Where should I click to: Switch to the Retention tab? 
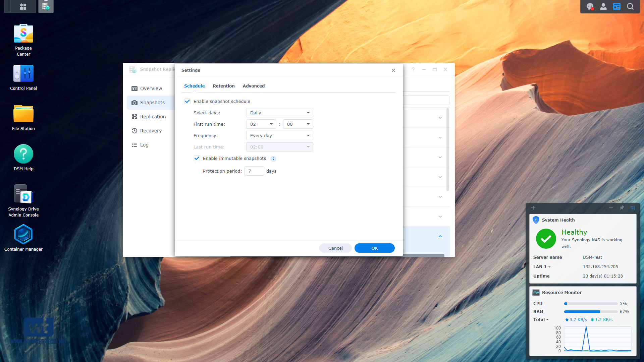[224, 86]
